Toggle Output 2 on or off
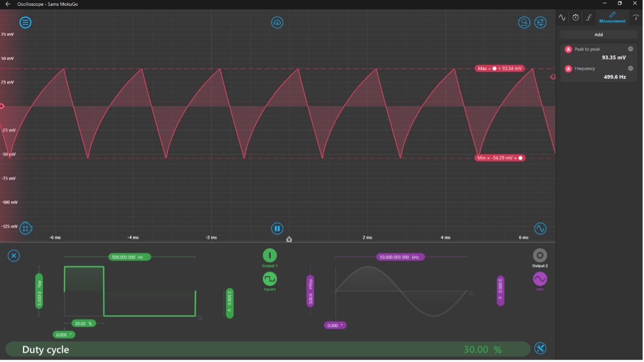Image resolution: width=644 pixels, height=362 pixels. click(x=540, y=255)
